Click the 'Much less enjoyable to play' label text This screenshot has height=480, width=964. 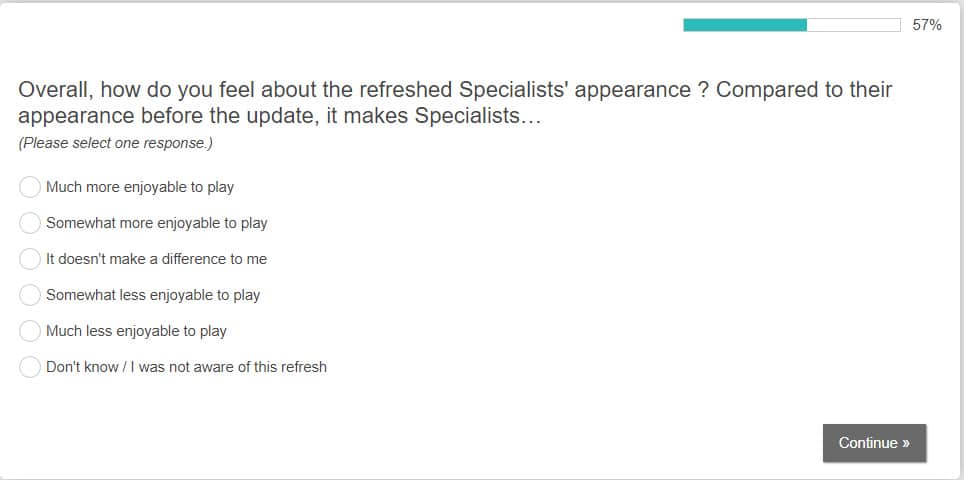pyautogui.click(x=136, y=331)
